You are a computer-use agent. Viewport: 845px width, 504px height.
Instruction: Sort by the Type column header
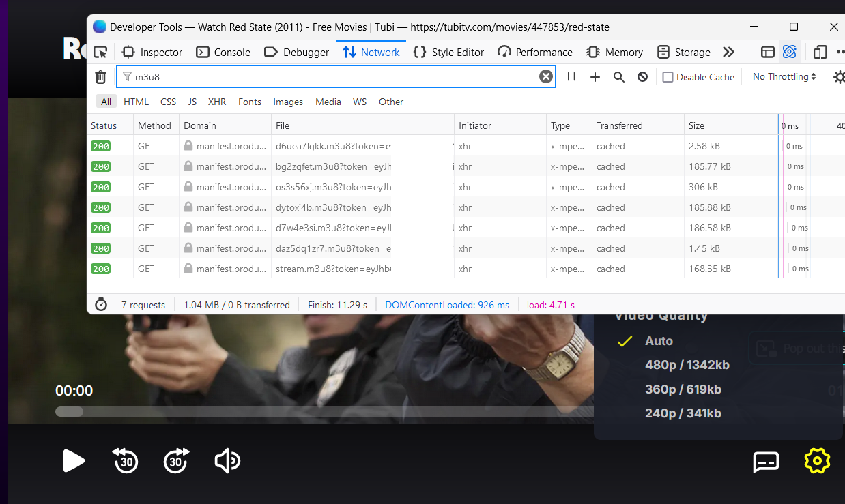(569, 125)
